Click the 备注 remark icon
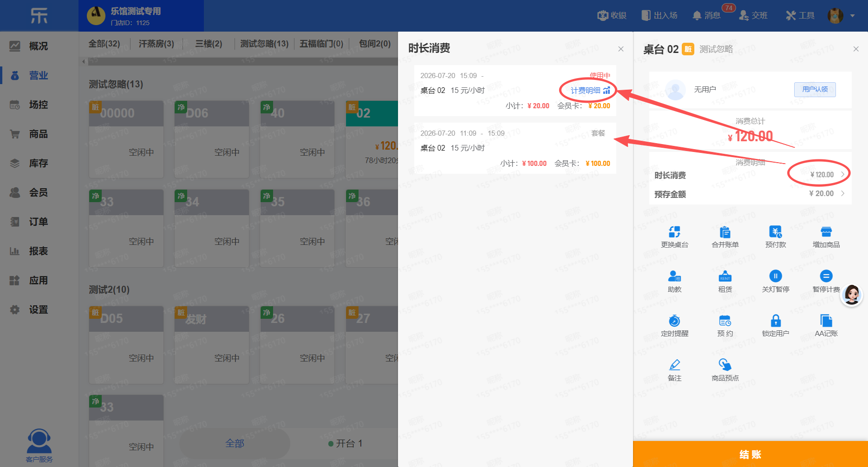Screen dimensions: 868x467 point(674,365)
